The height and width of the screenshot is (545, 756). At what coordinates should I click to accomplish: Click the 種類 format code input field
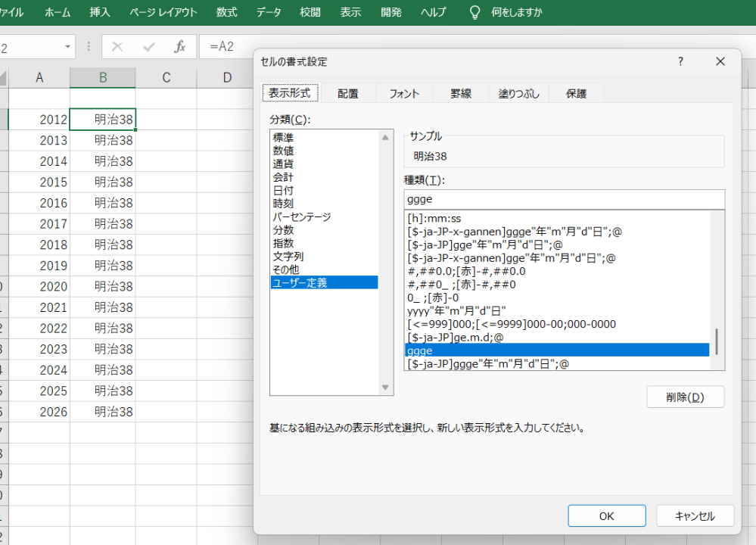(x=564, y=199)
